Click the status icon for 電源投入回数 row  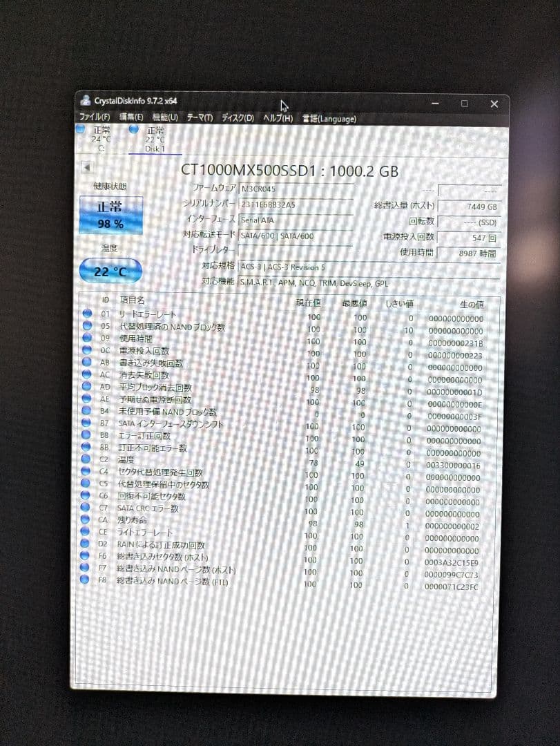pyautogui.click(x=87, y=350)
